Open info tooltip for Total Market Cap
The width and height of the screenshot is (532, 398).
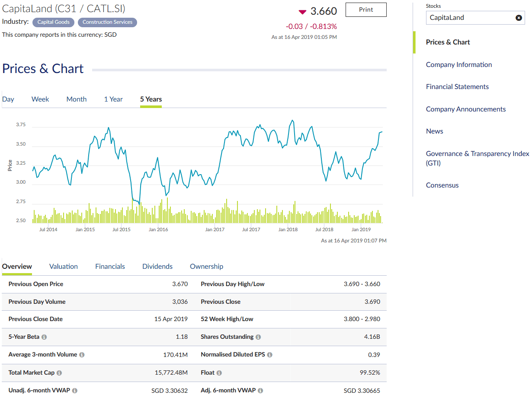tap(59, 372)
